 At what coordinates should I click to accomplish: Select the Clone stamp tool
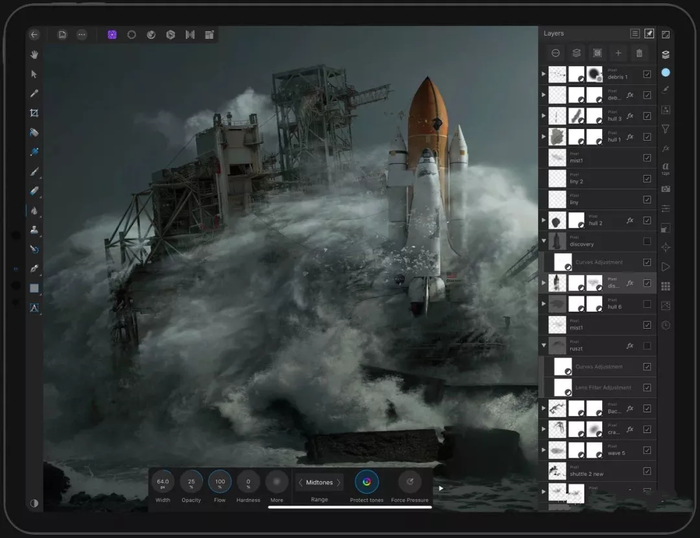tap(34, 230)
